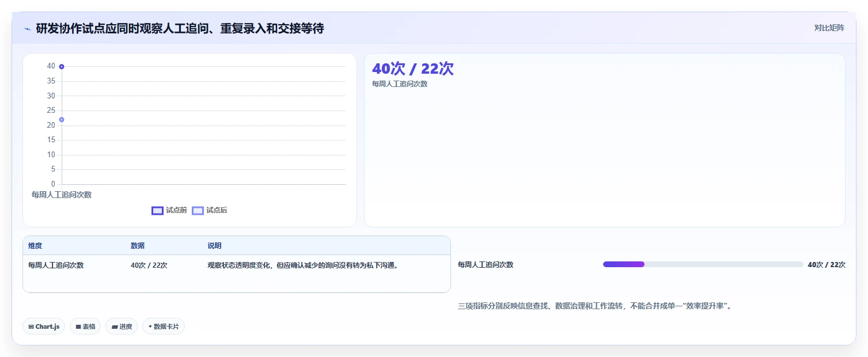Screen dimensions: 868x357
Task: Click the 对比矩阵 label in header
Action: 829,28
